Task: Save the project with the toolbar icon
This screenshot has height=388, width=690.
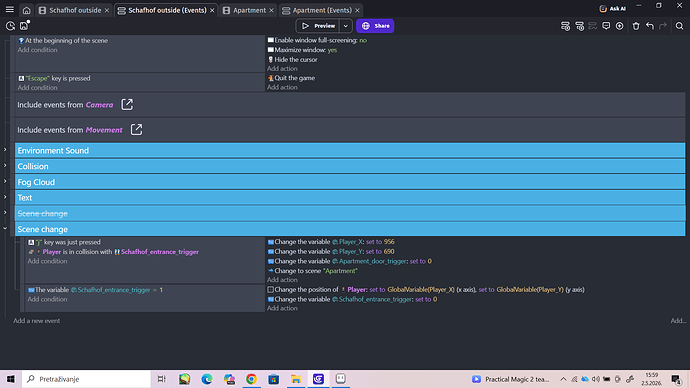Action: click(x=24, y=26)
